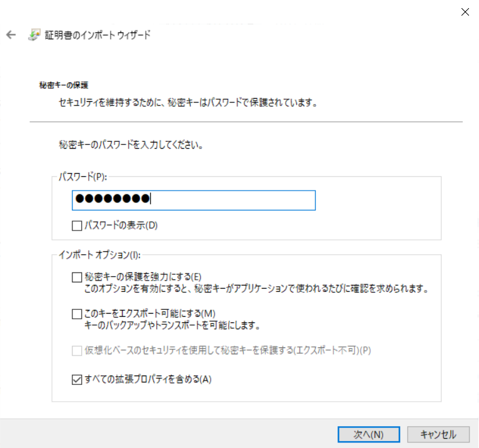Image resolution: width=479 pixels, height=448 pixels.
Task: Click the certificate import wizard icon
Action: 34,35
